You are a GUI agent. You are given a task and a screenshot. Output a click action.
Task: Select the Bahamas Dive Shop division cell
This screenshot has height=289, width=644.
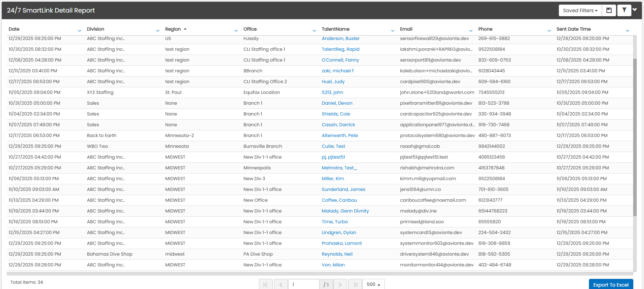(x=110, y=254)
